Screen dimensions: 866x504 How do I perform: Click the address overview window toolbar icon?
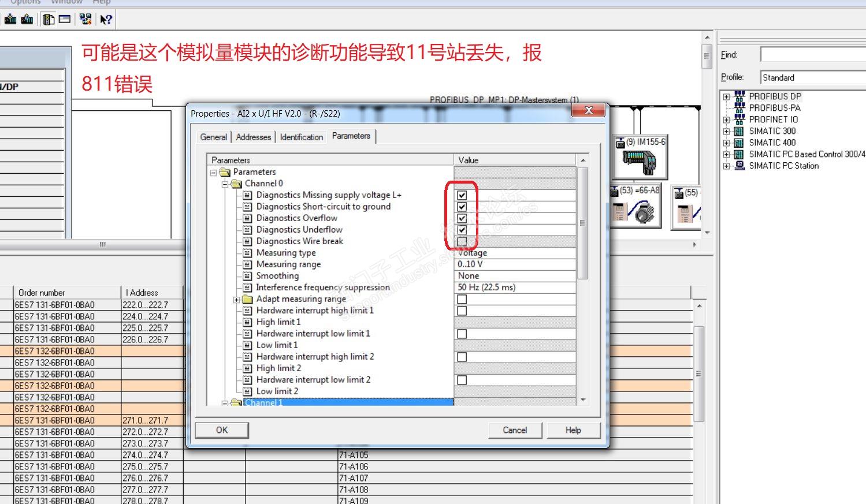(x=65, y=19)
